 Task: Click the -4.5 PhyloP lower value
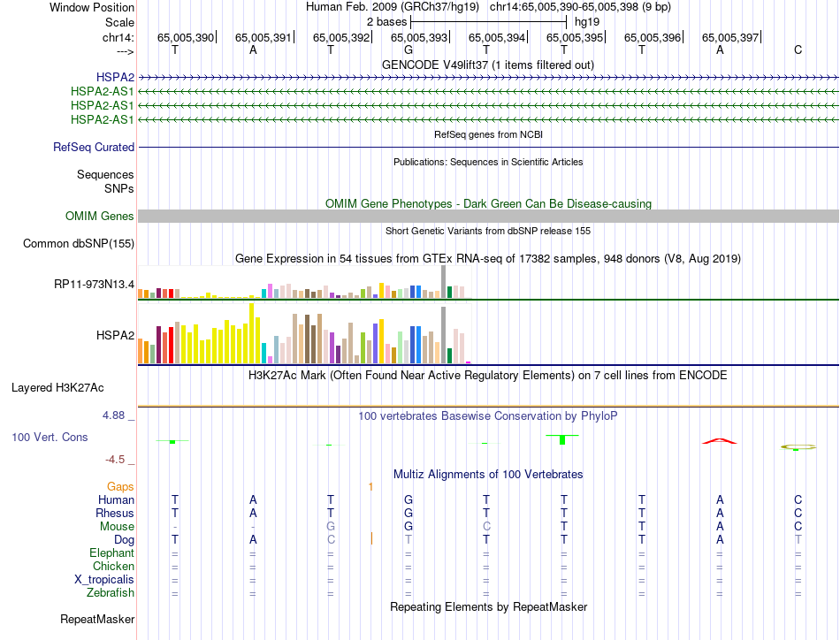click(x=115, y=460)
